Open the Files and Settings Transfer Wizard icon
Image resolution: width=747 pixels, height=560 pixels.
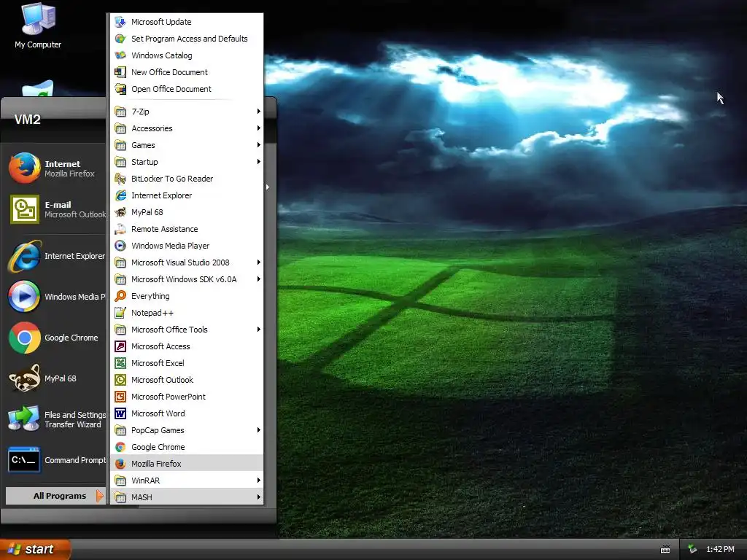click(24, 419)
